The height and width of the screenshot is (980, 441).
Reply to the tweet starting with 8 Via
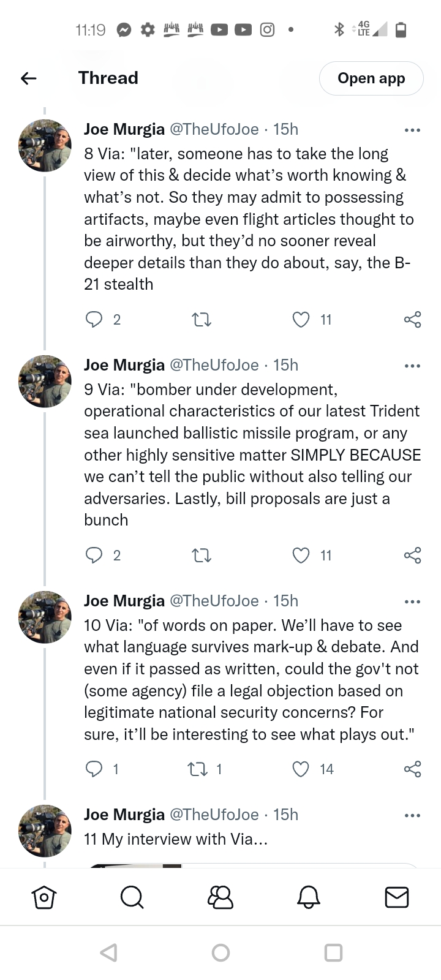[x=94, y=320]
